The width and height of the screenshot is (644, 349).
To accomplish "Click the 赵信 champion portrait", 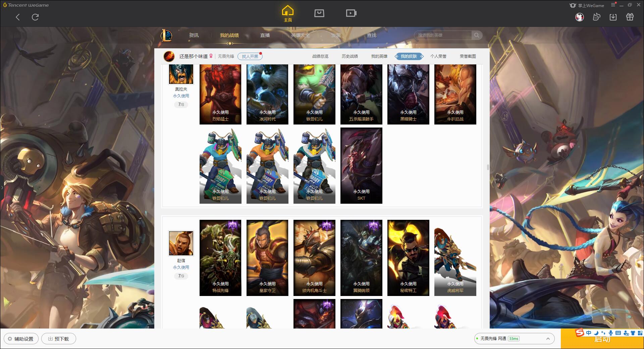I will [181, 243].
